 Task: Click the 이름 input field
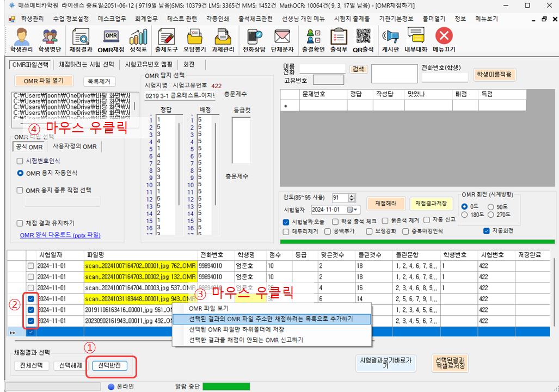322,69
